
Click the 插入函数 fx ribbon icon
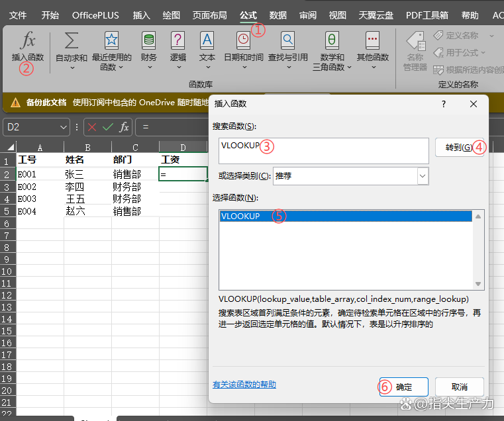click(x=28, y=40)
